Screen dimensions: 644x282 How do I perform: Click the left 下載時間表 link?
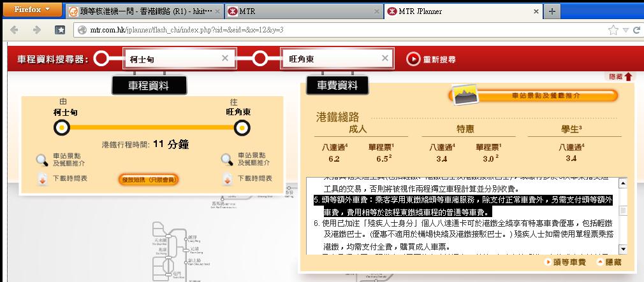[70, 179]
